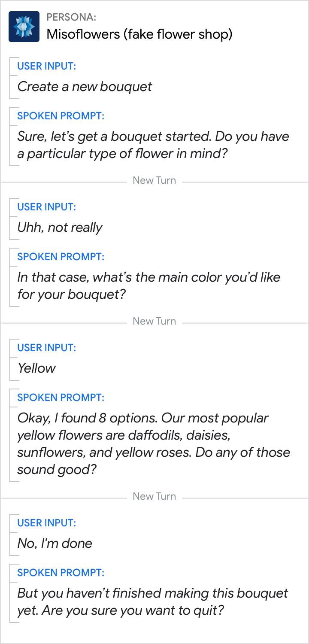Click the PERSONA: label at the top
Screen dimensions: 309x644
pyautogui.click(x=71, y=17)
